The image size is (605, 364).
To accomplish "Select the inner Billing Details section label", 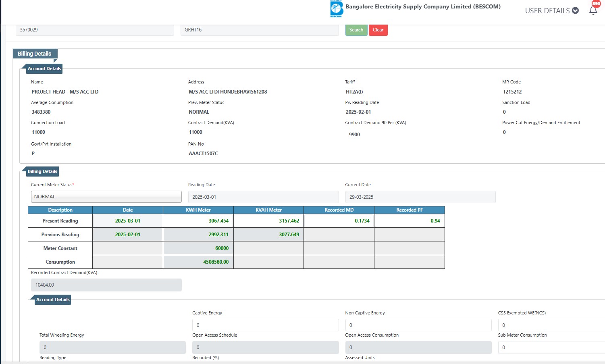I will pos(42,171).
